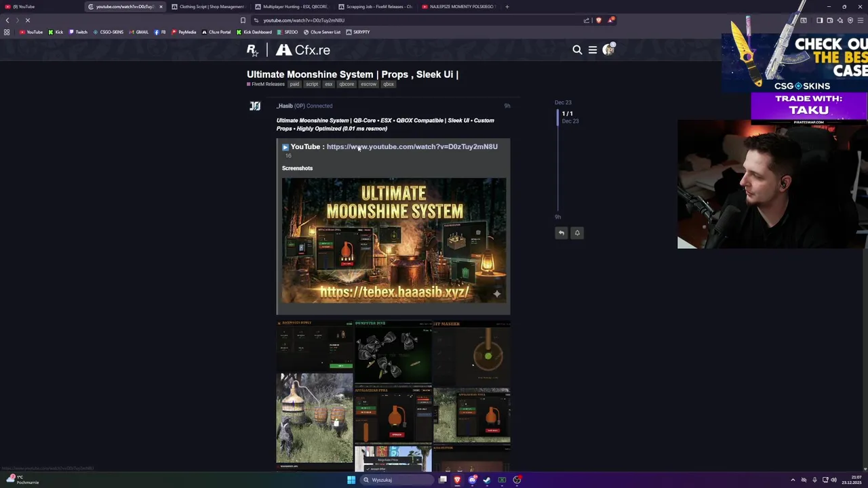Image resolution: width=868 pixels, height=488 pixels.
Task: Open the browser main menu button
Action: pos(861,20)
